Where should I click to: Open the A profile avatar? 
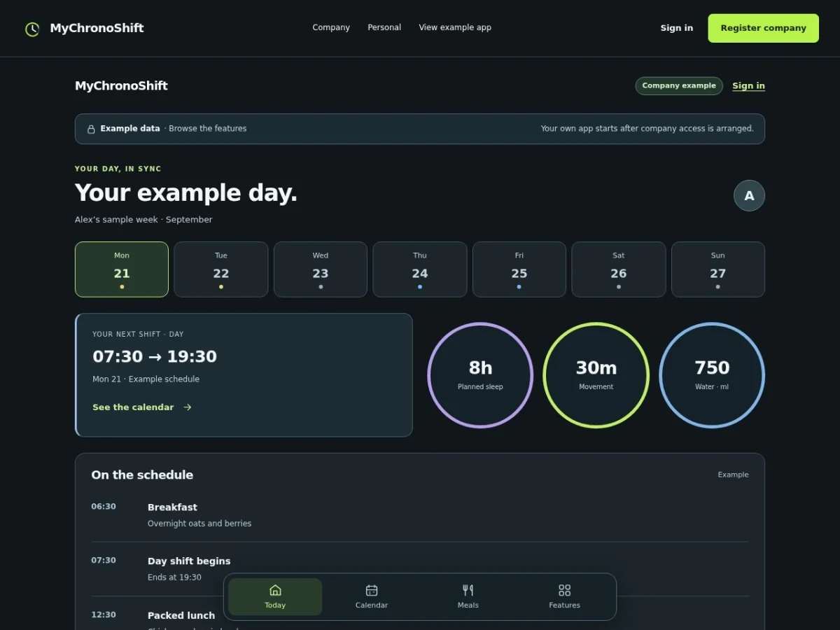[x=749, y=195]
